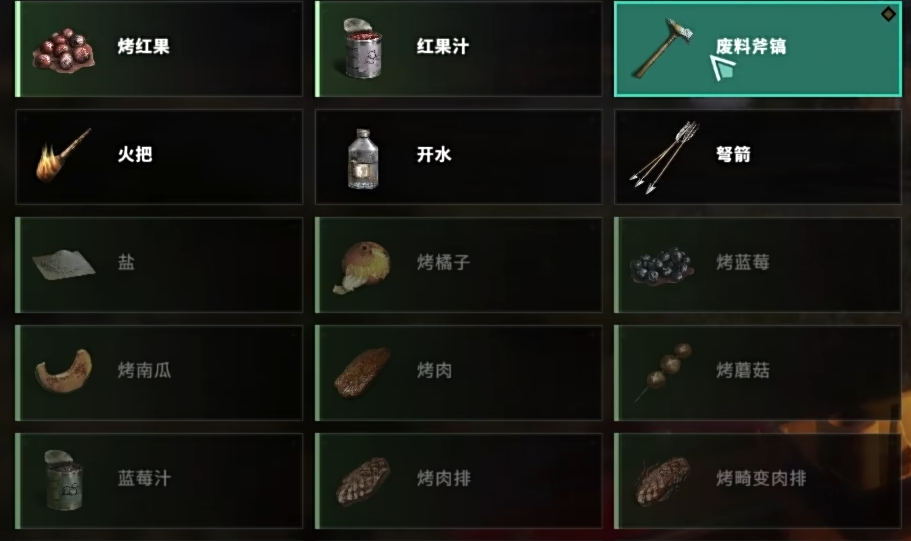Click the scrap pickaxe tool icon
This screenshot has height=541, width=911.
(663, 48)
